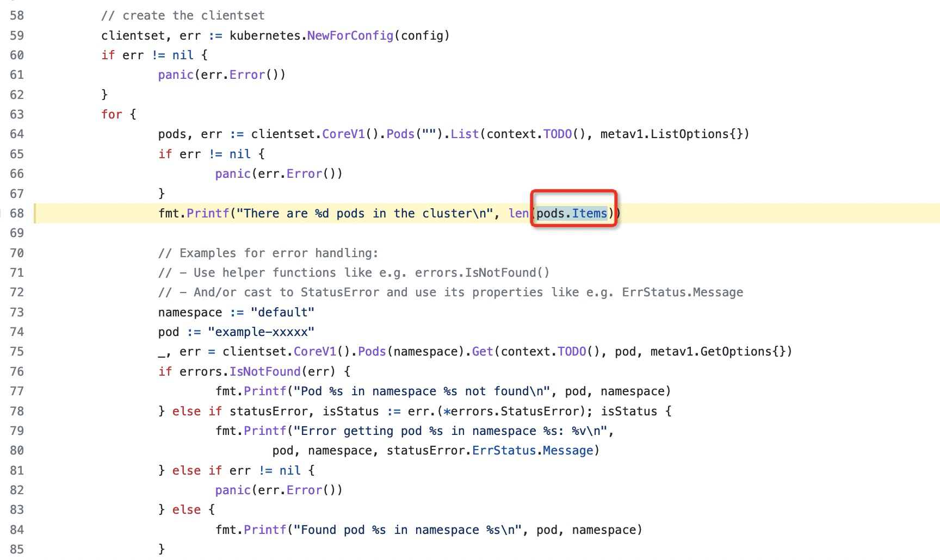
Task: Click the len keyword on line 68
Action: point(519,213)
